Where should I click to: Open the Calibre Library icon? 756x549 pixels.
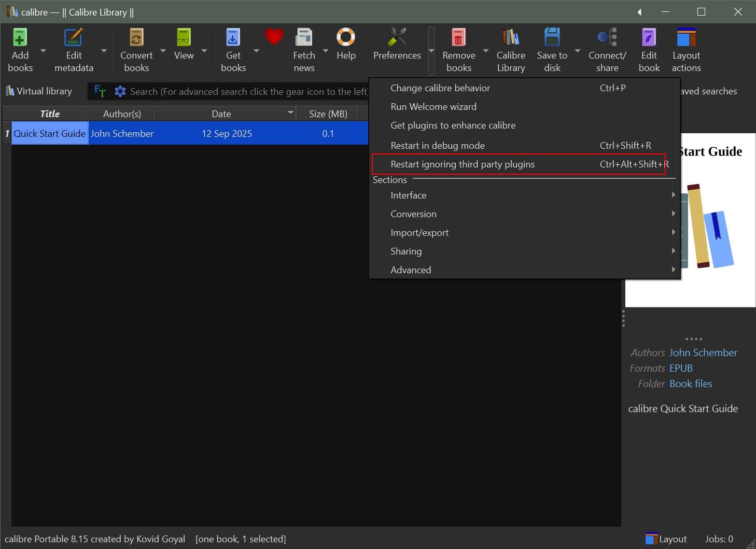(x=511, y=37)
